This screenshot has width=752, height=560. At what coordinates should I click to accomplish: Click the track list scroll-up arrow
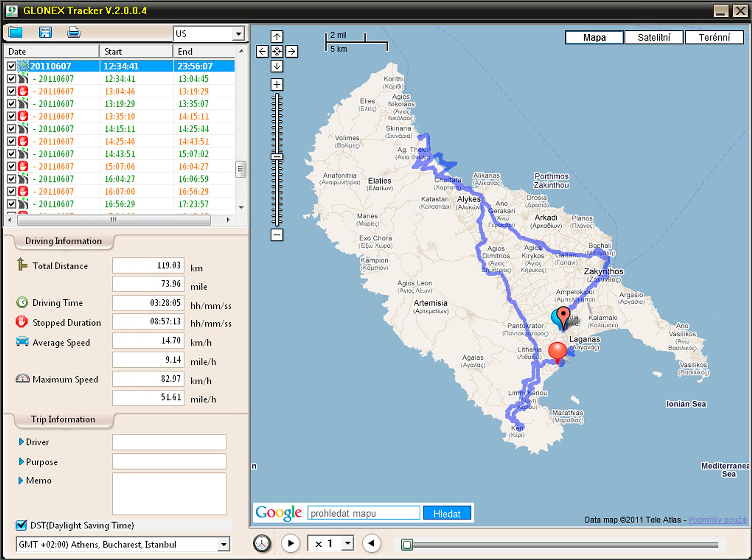click(x=241, y=51)
